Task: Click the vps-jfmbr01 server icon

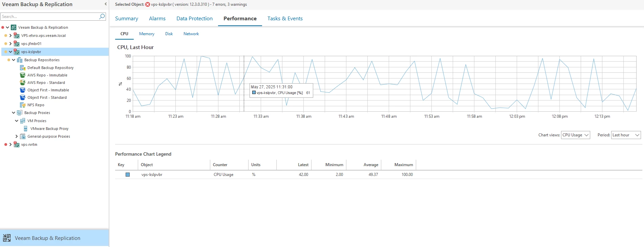Action: click(x=16, y=43)
